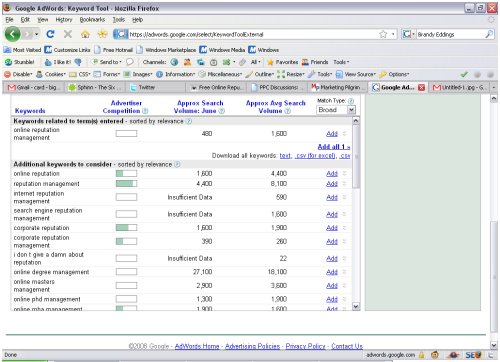Open the Free Hotmail bookmark
This screenshot has width=500, height=362.
tap(114, 50)
